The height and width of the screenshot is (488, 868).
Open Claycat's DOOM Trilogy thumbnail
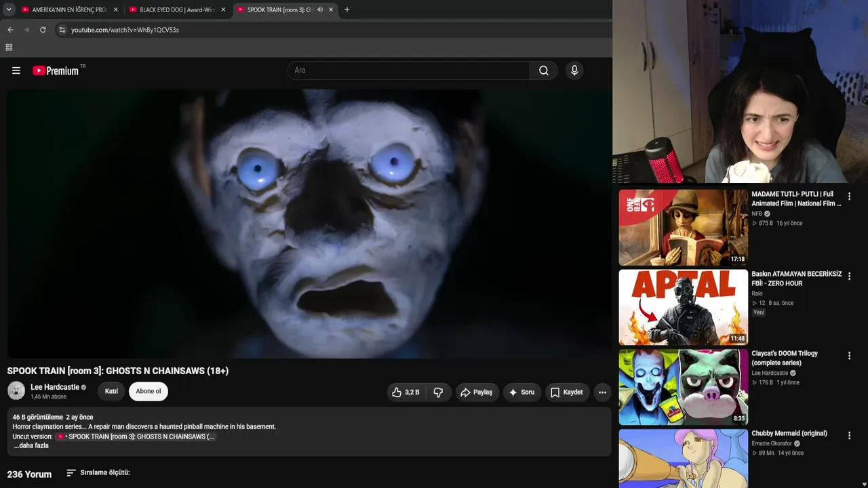683,387
